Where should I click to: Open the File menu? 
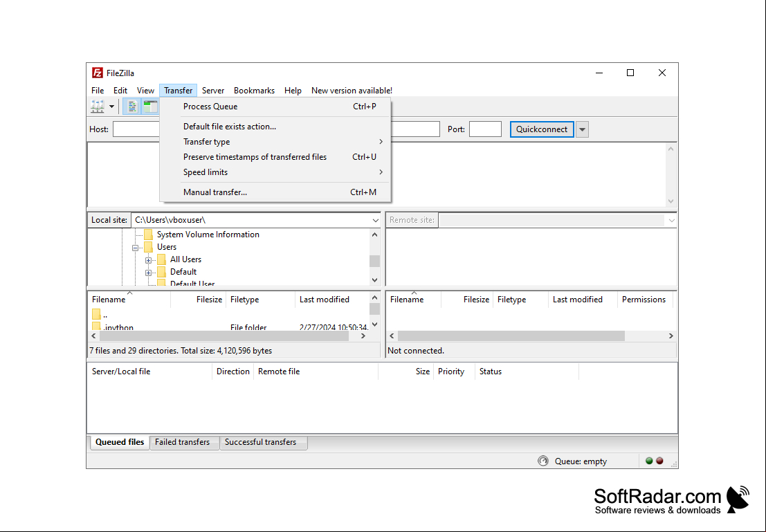(98, 91)
